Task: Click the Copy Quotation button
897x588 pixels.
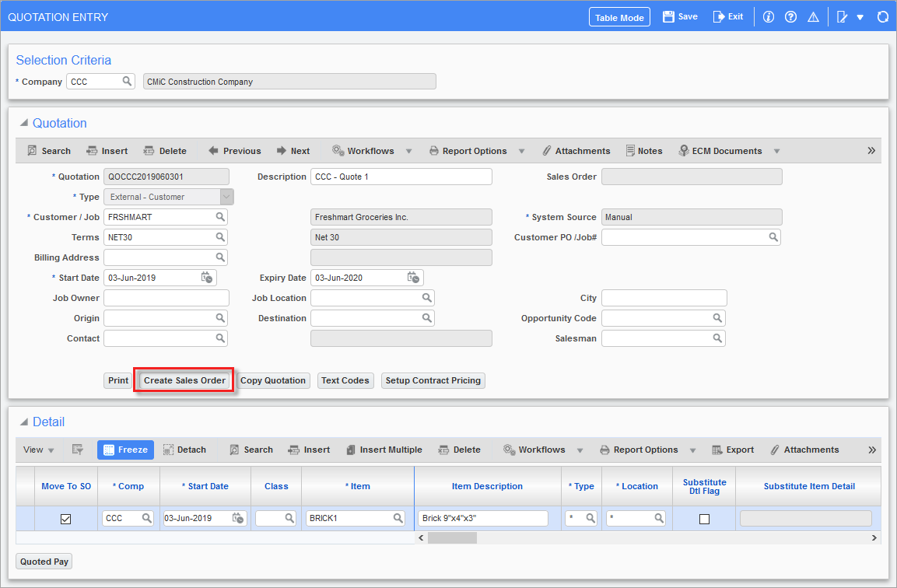Action: pos(272,380)
